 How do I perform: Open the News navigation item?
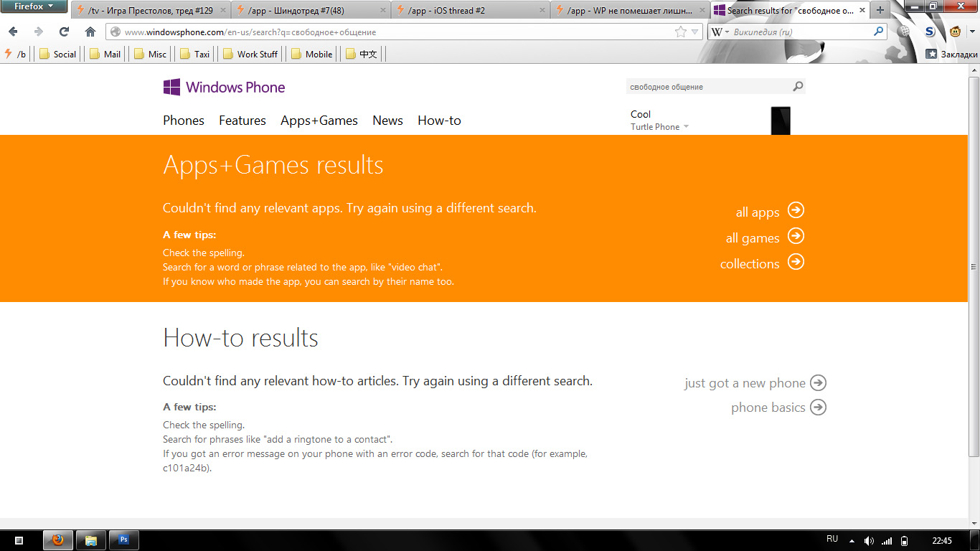pos(387,121)
